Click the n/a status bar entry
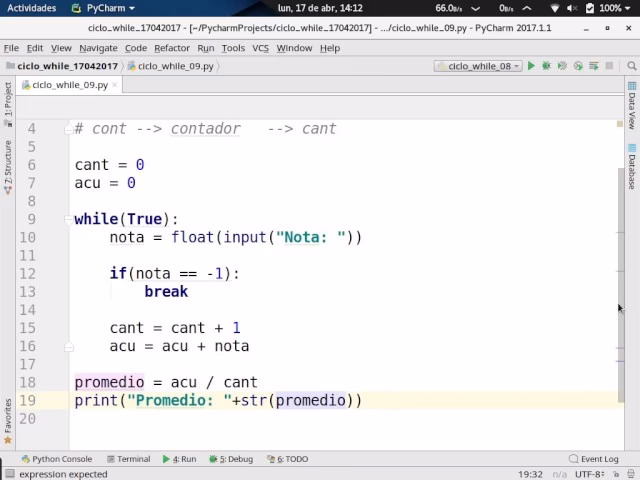640x480 pixels. [559, 474]
